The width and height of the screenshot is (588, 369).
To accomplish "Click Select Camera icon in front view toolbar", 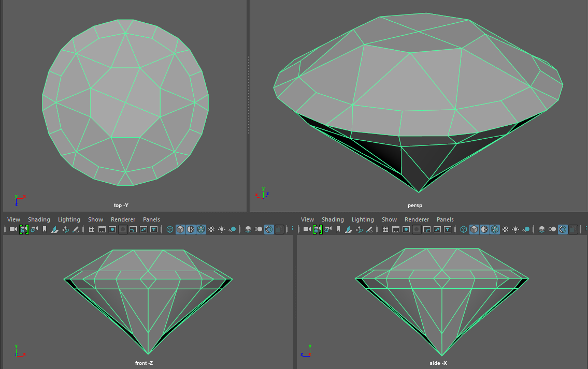I will tap(13, 229).
